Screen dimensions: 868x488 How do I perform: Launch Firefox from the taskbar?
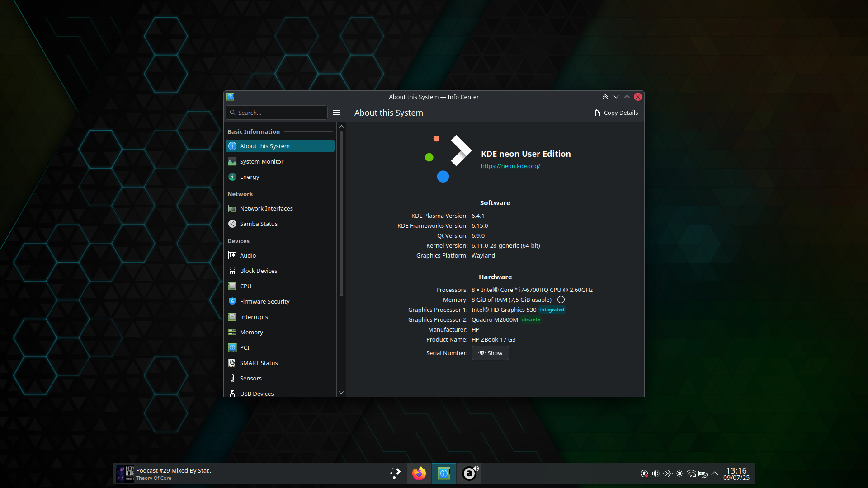419,474
